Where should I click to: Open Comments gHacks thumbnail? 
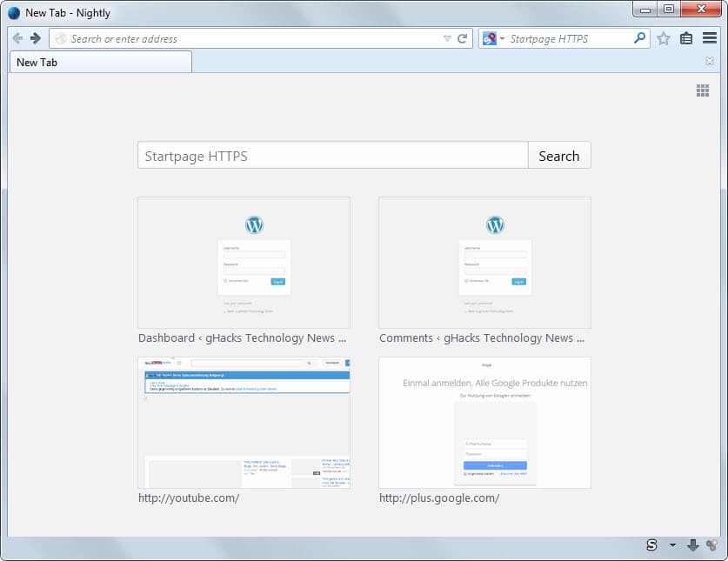pyautogui.click(x=484, y=263)
